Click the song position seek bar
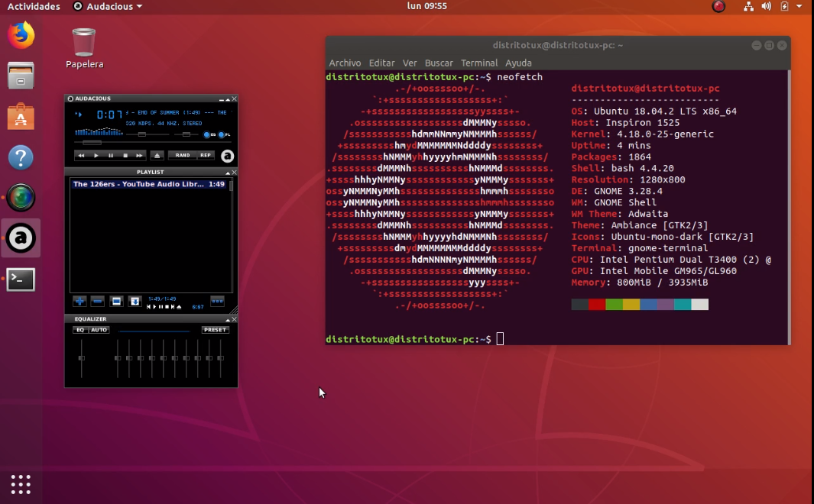This screenshot has width=814, height=504. coord(153,142)
